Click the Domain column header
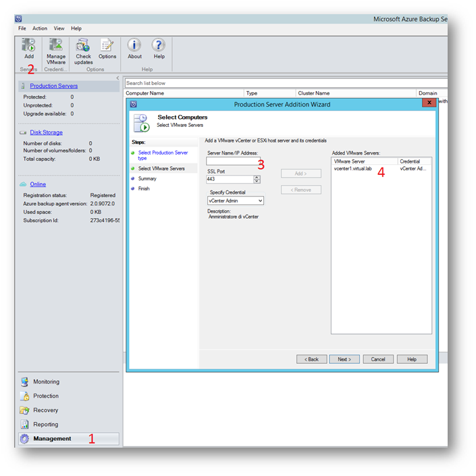 pyautogui.click(x=431, y=93)
